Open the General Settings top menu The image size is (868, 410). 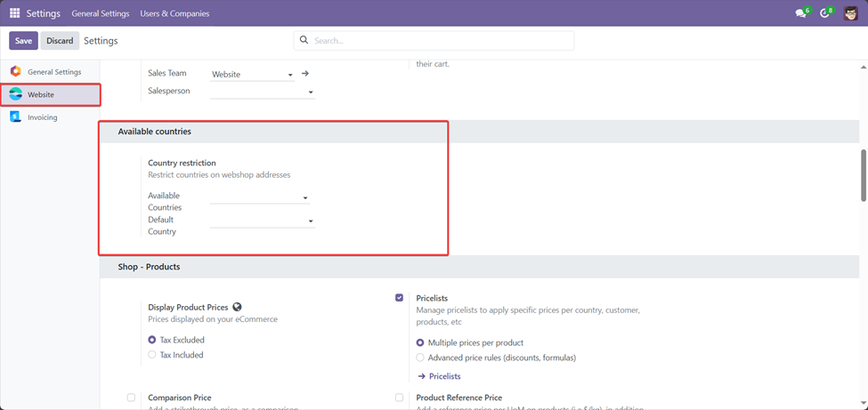pos(101,13)
